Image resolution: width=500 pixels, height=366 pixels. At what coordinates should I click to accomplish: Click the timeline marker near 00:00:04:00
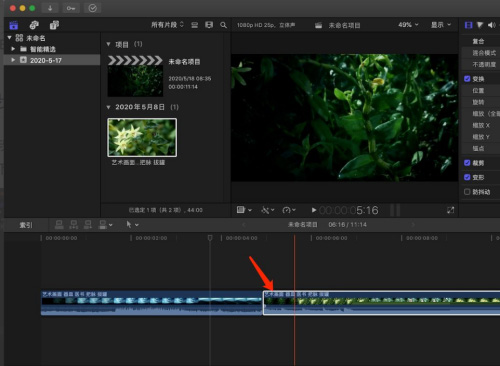pyautogui.click(x=210, y=238)
